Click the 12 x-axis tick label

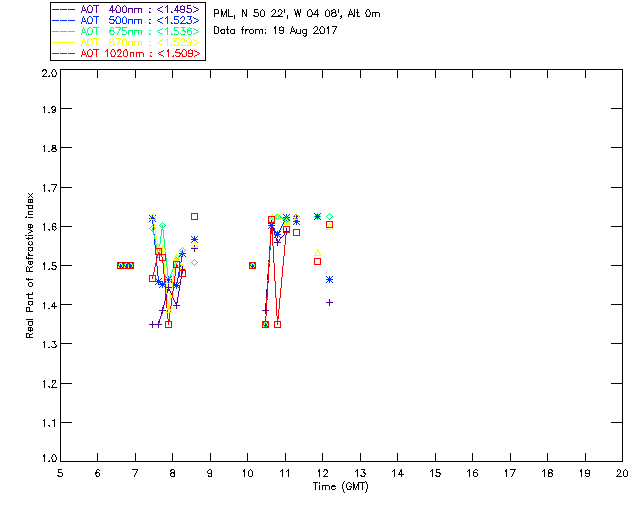(322, 473)
